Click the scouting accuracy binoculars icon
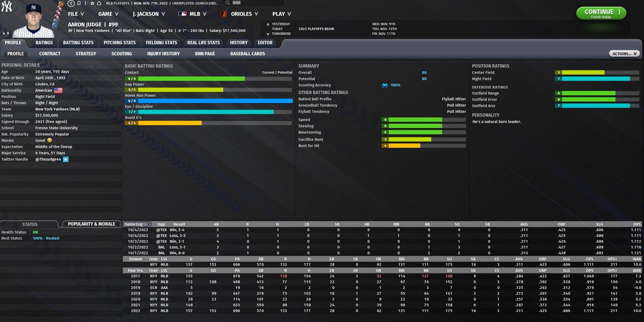This screenshot has width=644, height=322. point(385,85)
